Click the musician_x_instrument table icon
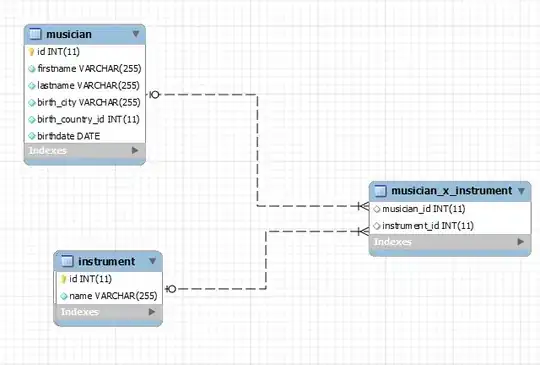 click(x=380, y=190)
